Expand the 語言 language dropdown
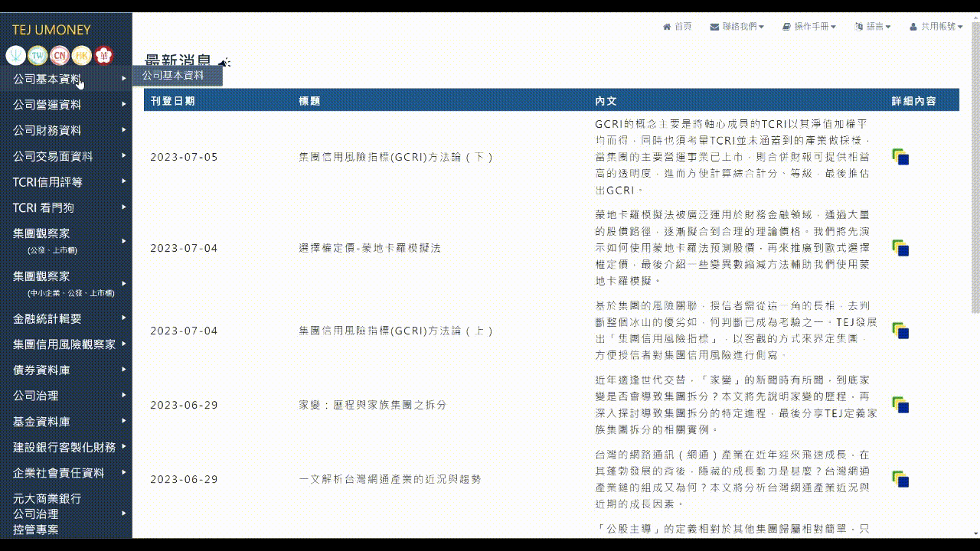The width and height of the screenshot is (980, 551). click(x=873, y=27)
